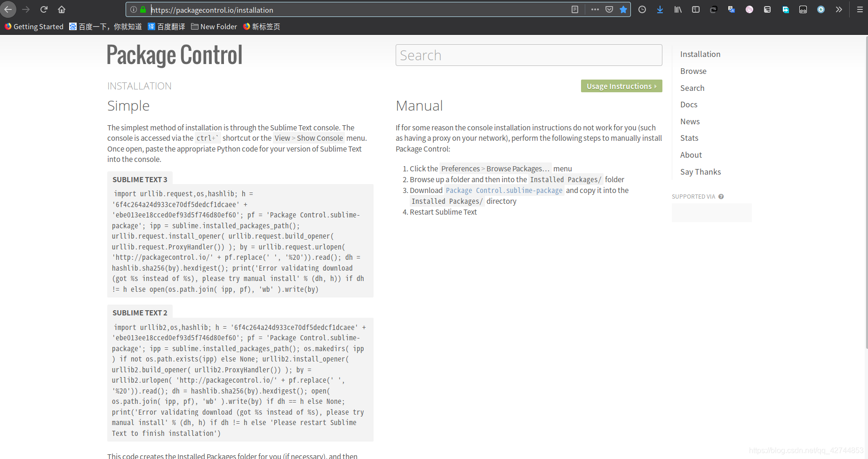868x459 pixels.
Task: Click the forward navigation arrow
Action: pos(26,9)
